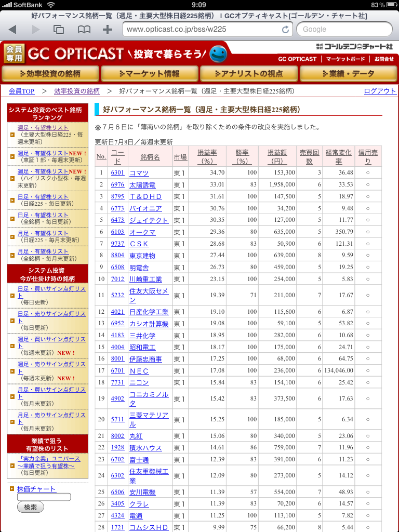This screenshot has height=532, width=399.
Task: Tap the Safari back arrow
Action: click(12, 30)
